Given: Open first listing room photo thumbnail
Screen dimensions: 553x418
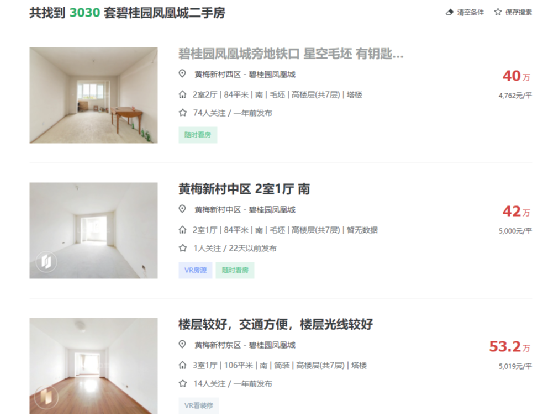Looking at the screenshot, I should click(x=93, y=95).
